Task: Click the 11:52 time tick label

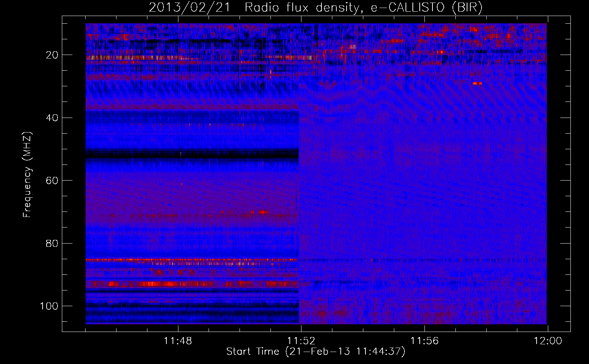Action: 301,341
